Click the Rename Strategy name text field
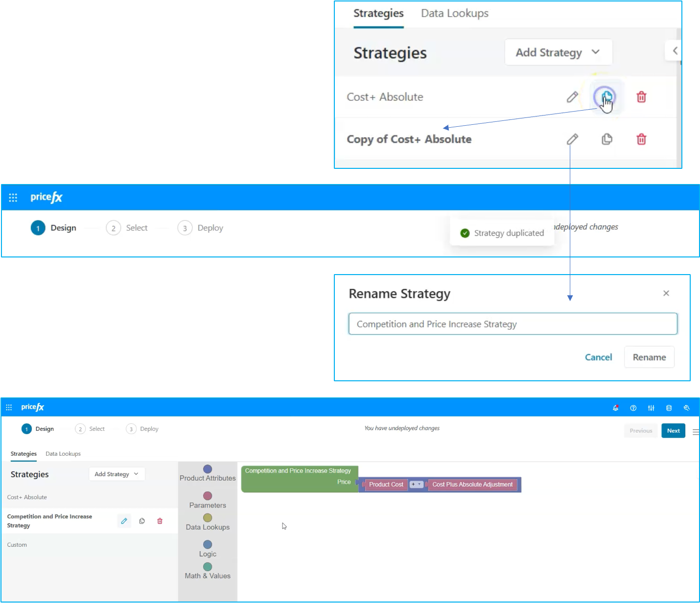700x603 pixels. pos(513,324)
